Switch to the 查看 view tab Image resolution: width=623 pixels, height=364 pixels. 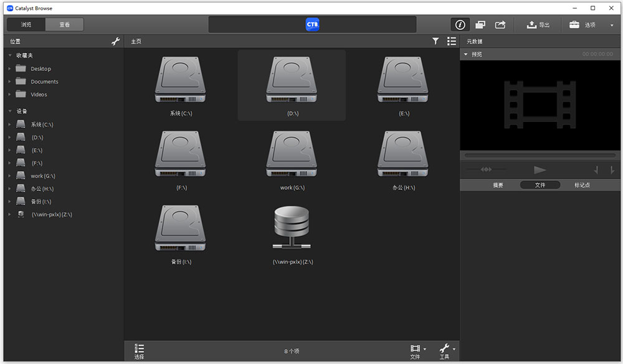[64, 25]
